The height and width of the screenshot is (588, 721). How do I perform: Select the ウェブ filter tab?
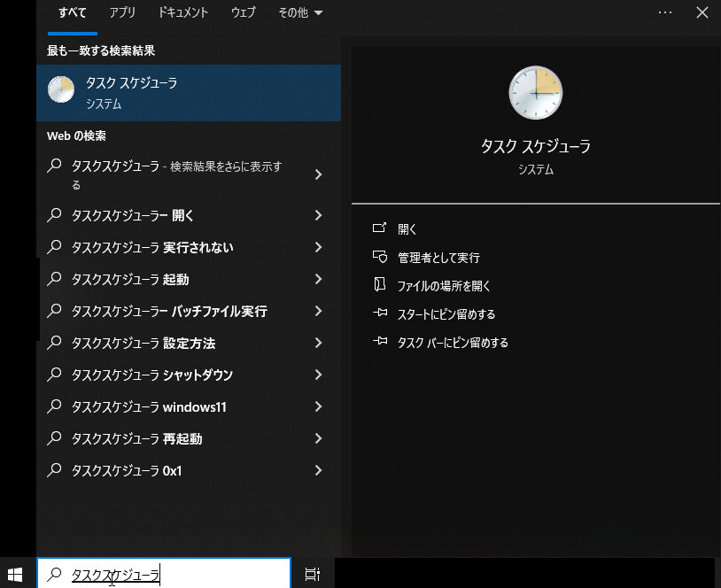243,12
